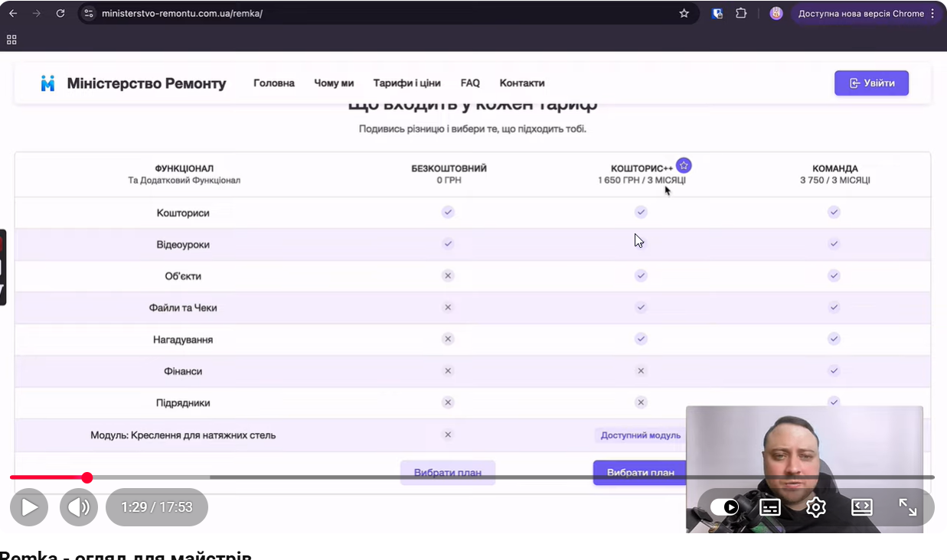947x560 pixels.
Task: Open the FAQ menu item
Action: pyautogui.click(x=470, y=83)
